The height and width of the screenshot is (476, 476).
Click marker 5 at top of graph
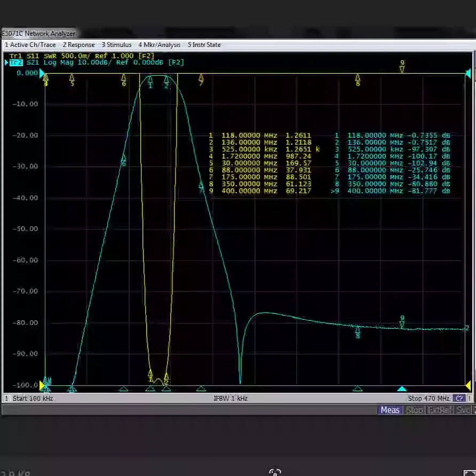point(72,80)
